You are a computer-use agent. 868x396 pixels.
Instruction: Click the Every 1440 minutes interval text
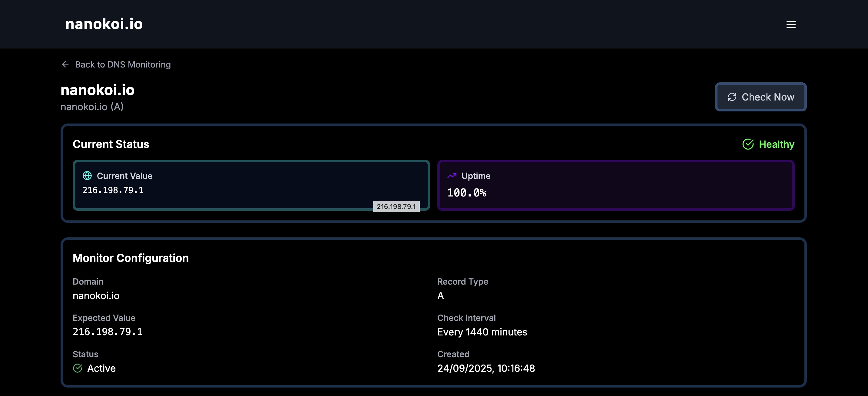(482, 332)
